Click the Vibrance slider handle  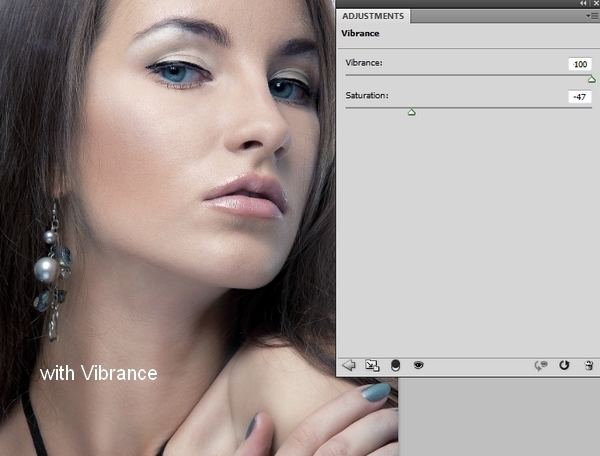pyautogui.click(x=591, y=79)
